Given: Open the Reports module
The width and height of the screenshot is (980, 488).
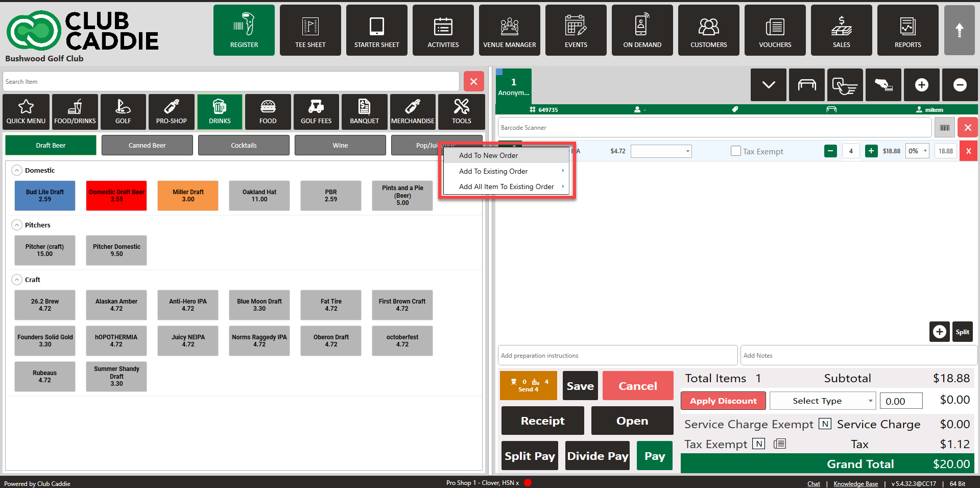Looking at the screenshot, I should pyautogui.click(x=907, y=30).
